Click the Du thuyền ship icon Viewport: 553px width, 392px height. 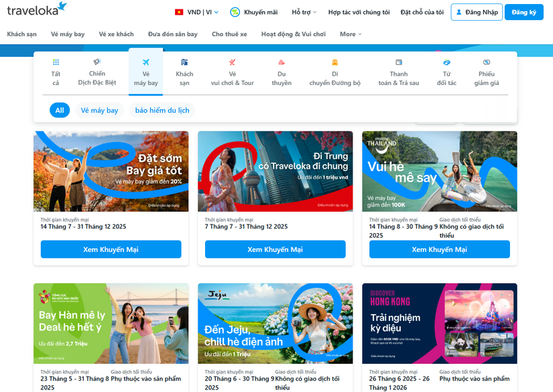[x=282, y=62]
